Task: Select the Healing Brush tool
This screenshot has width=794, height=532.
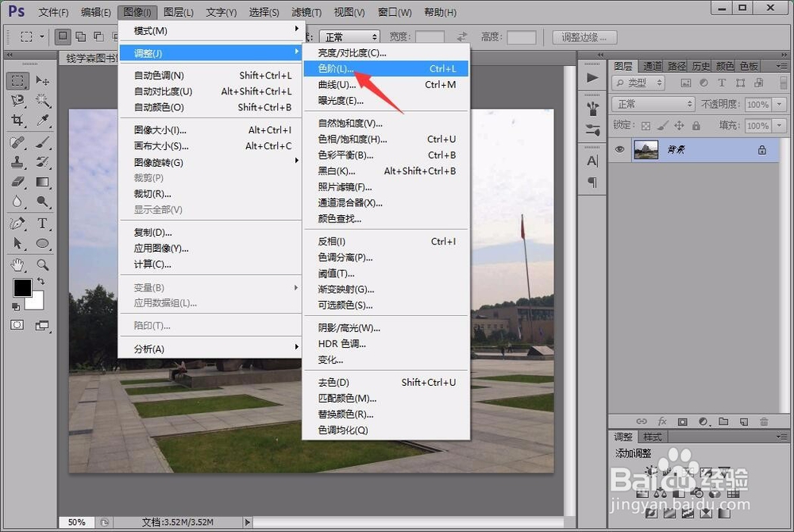Action: click(17, 142)
